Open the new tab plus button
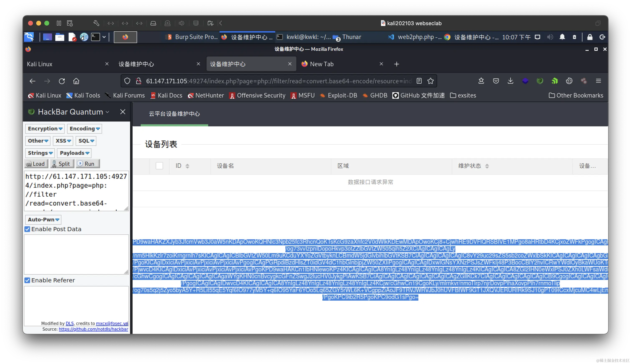This screenshot has height=364, width=631. [x=396, y=64]
